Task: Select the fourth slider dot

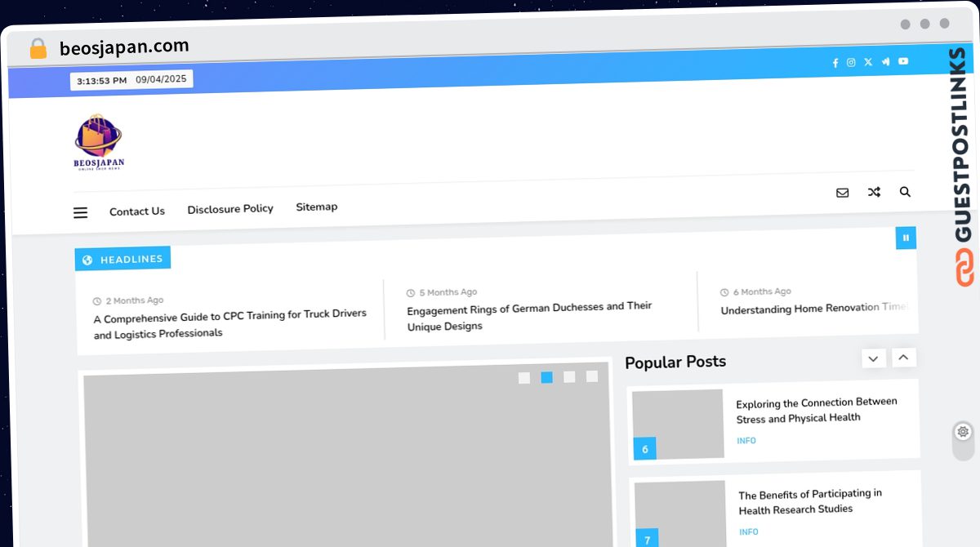Action: coord(592,376)
